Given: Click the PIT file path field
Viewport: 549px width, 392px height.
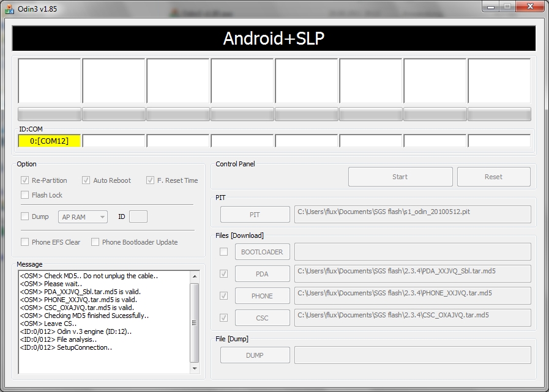Looking at the screenshot, I should (413, 214).
